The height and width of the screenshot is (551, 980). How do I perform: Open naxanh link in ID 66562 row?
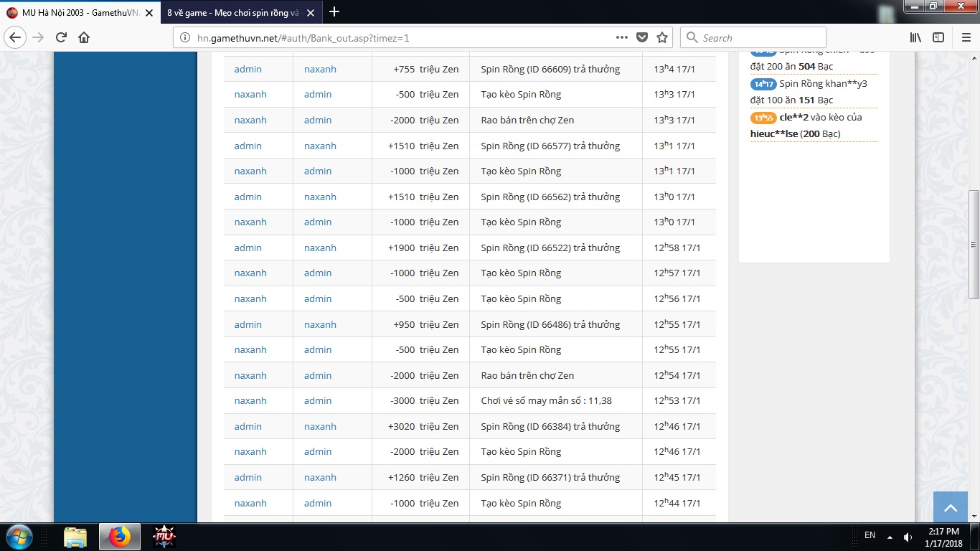[x=320, y=197]
